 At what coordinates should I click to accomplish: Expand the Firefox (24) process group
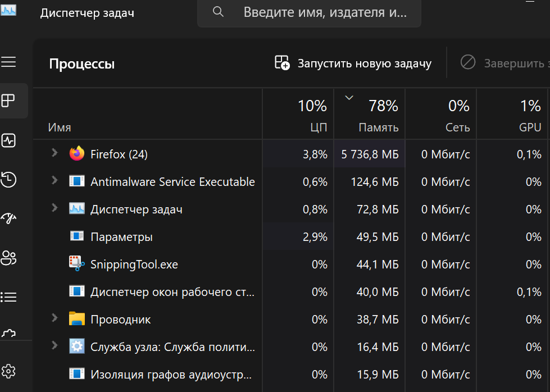pos(54,153)
